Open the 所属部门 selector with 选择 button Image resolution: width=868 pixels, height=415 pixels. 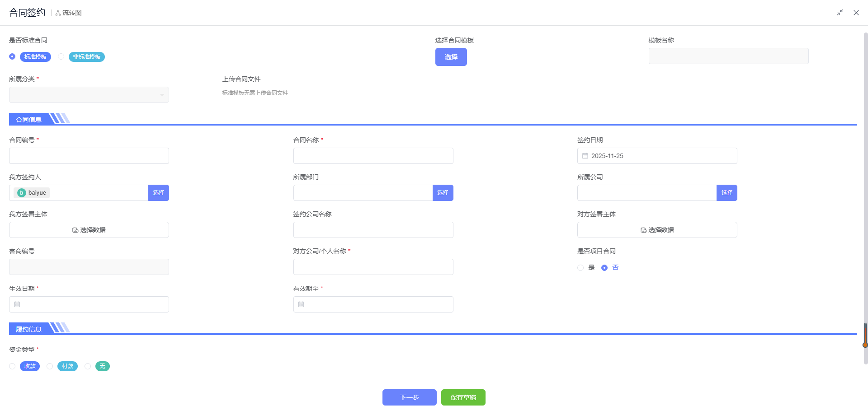click(443, 193)
